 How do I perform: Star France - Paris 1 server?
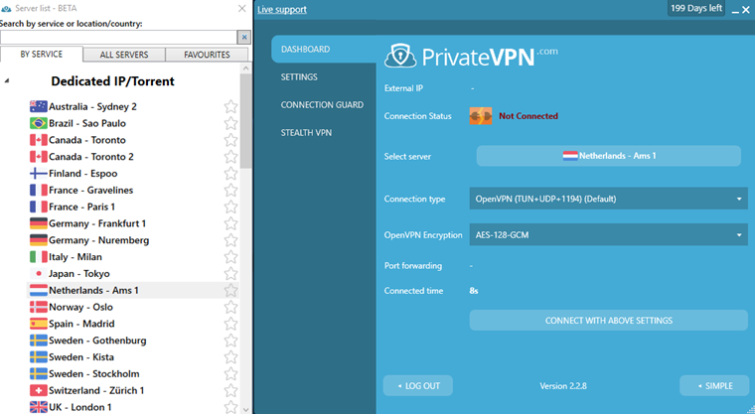tap(231, 207)
